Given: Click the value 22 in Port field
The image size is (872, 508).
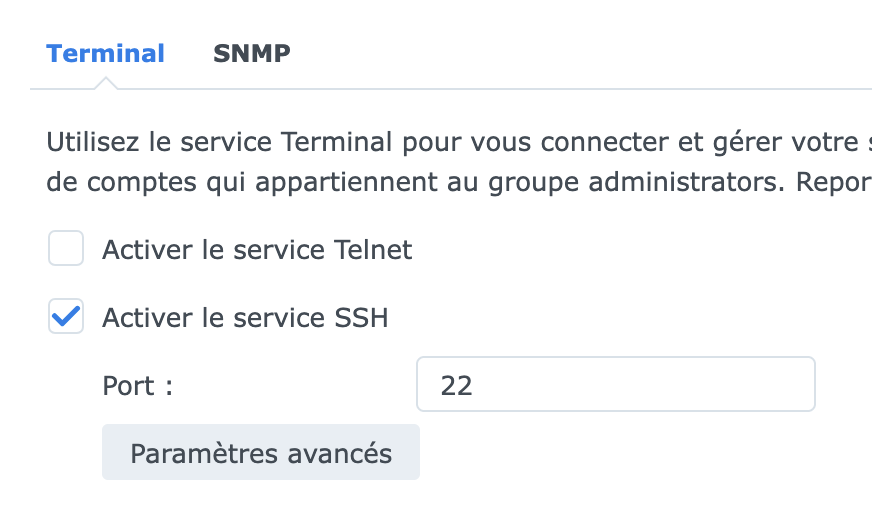Looking at the screenshot, I should (456, 386).
